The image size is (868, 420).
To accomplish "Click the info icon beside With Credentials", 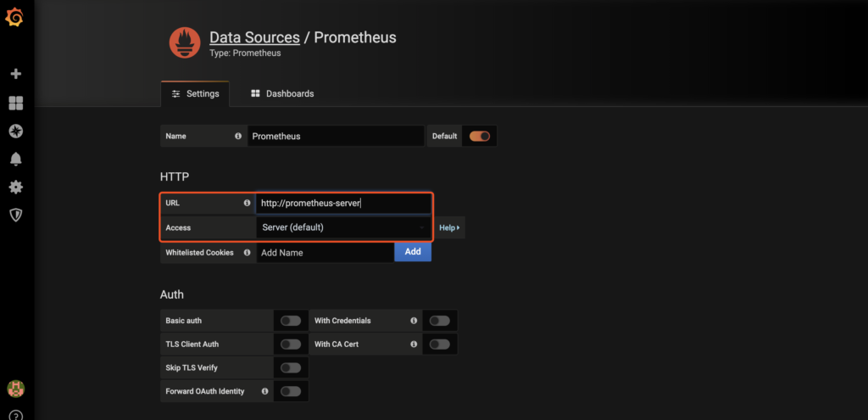I will click(414, 320).
